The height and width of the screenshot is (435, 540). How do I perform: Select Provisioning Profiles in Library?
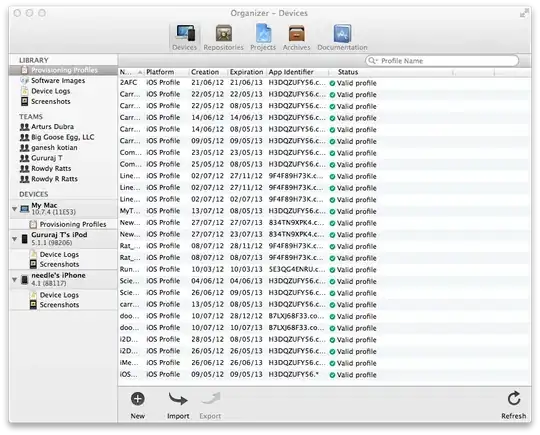click(63, 70)
